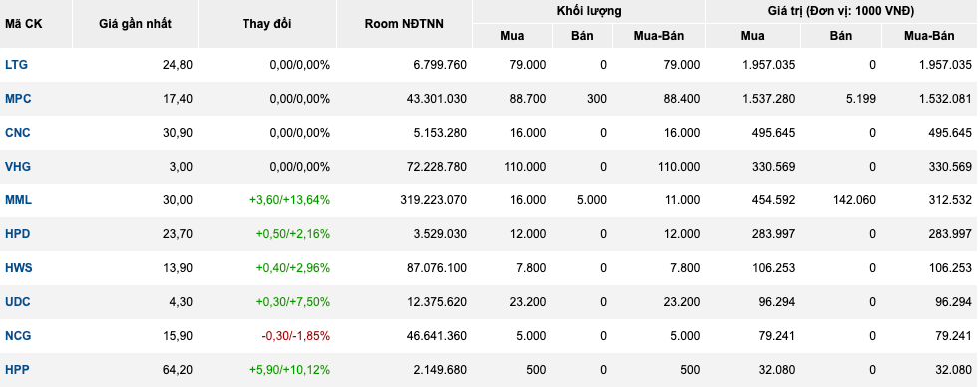Click MML change value +3,60/+13,64%

(289, 200)
